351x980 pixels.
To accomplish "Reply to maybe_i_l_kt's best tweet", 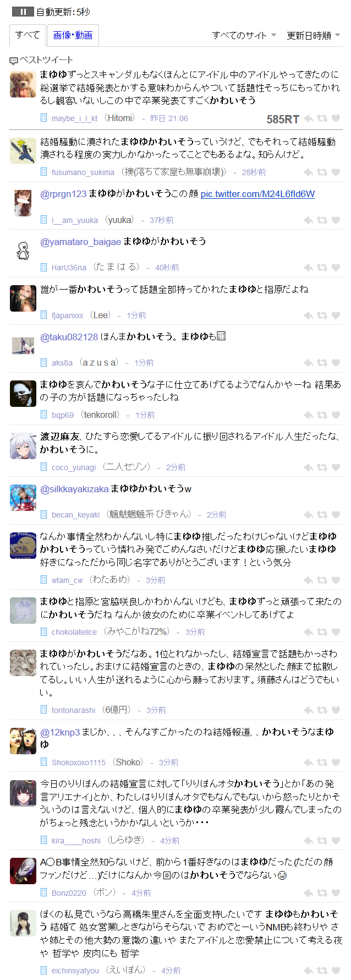I will pyautogui.click(x=309, y=118).
